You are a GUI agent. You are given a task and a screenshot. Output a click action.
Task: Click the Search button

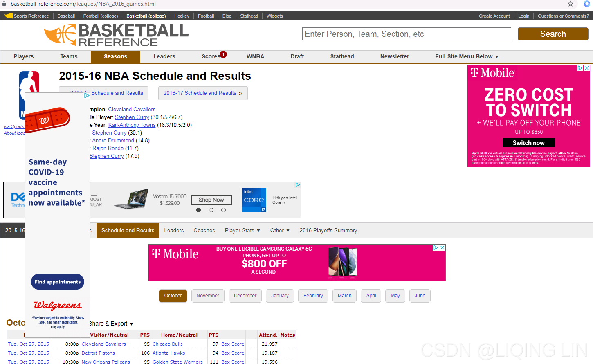pyautogui.click(x=553, y=34)
